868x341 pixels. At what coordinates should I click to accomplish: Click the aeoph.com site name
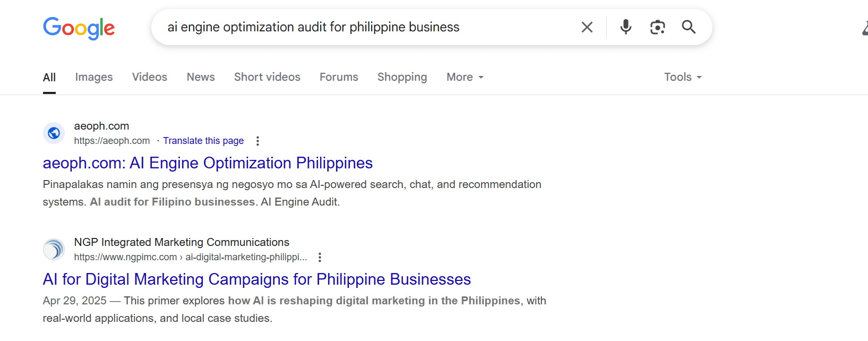tap(101, 126)
